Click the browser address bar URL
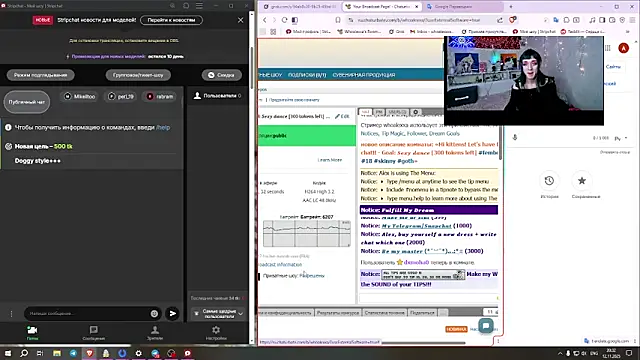The width and height of the screenshot is (640, 360). tap(418, 20)
